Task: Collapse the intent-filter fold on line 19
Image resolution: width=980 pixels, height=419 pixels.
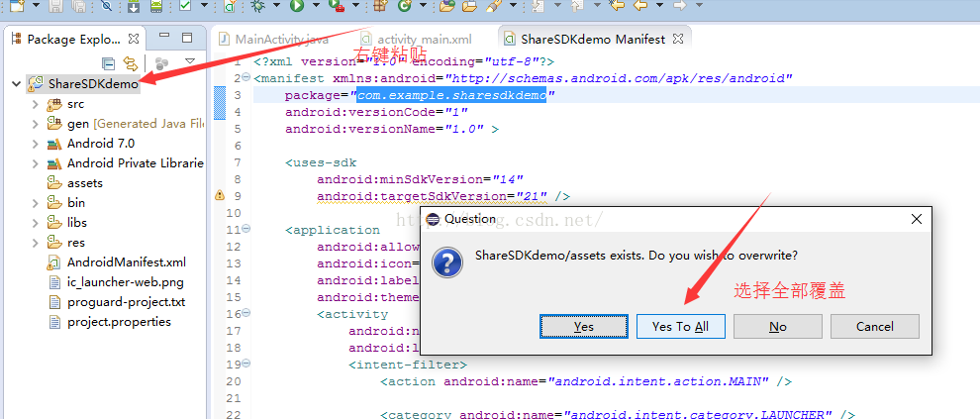Action: click(x=245, y=364)
